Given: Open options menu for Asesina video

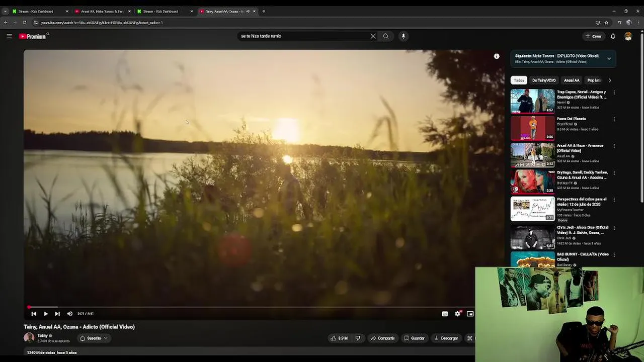Looking at the screenshot, I should [x=614, y=173].
